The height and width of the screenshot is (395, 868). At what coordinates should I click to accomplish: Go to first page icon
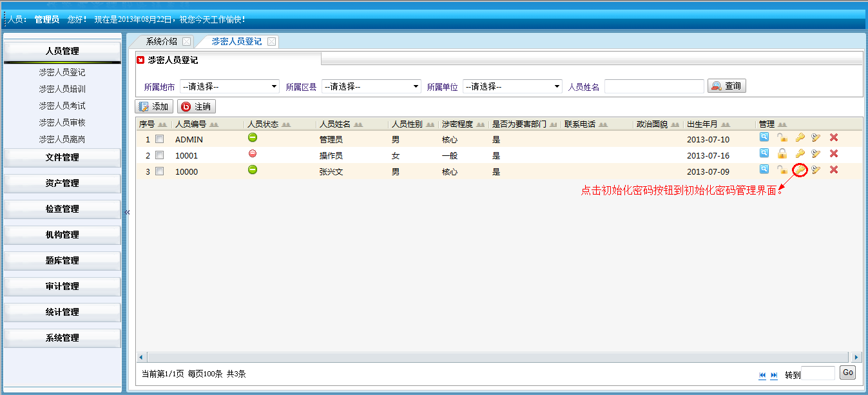pos(763,375)
